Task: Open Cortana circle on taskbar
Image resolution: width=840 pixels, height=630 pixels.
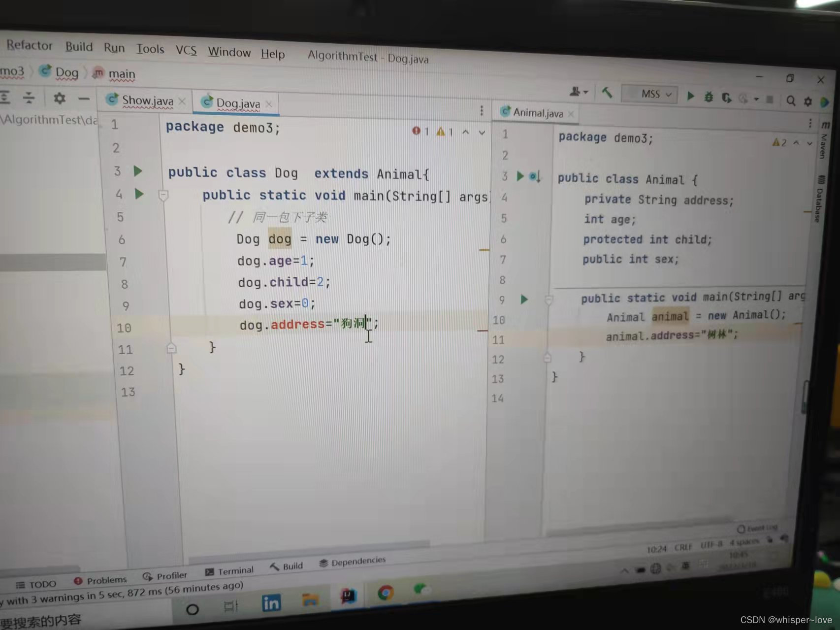Action: [x=193, y=609]
